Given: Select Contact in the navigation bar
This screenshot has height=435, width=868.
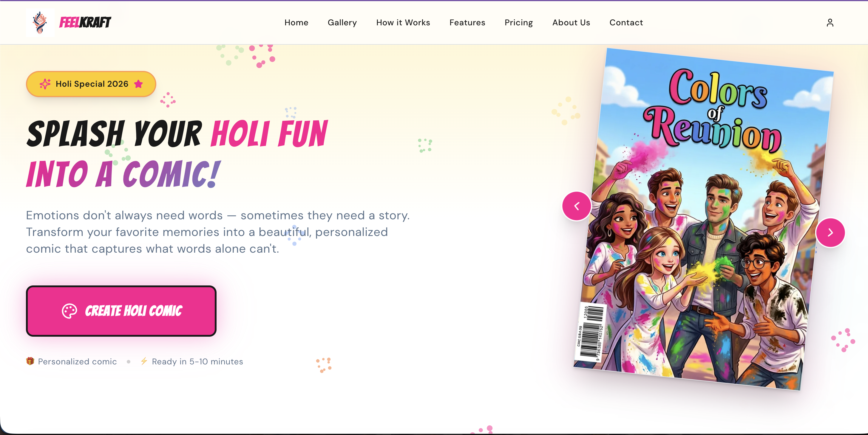Looking at the screenshot, I should pos(626,23).
